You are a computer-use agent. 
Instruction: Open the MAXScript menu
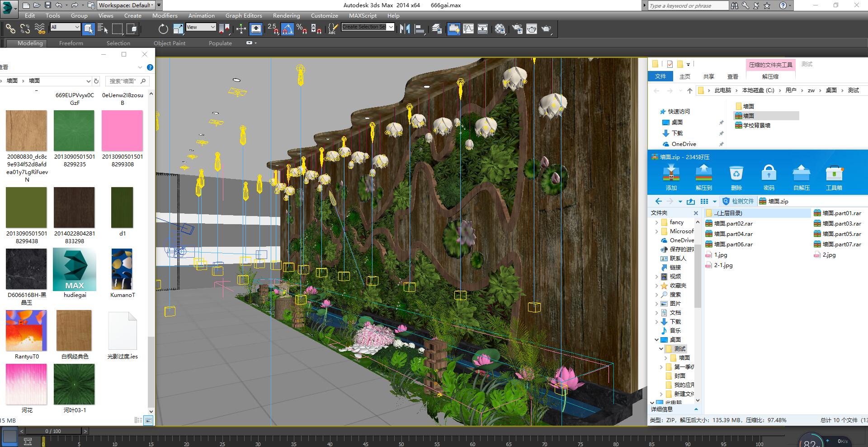(x=363, y=15)
